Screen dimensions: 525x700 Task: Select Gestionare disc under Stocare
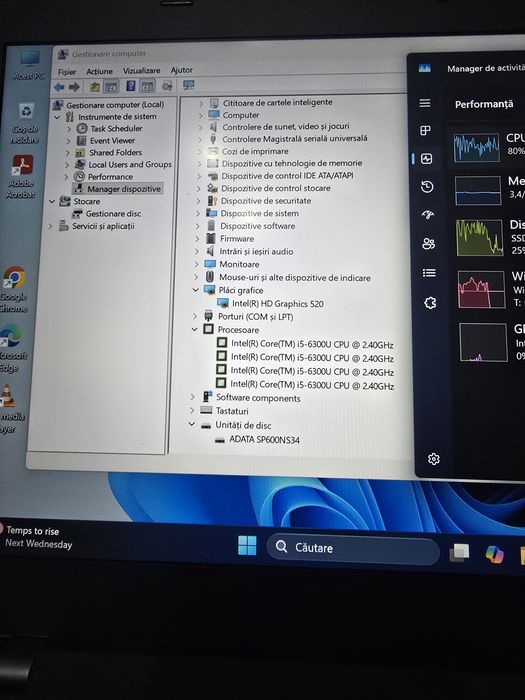113,214
